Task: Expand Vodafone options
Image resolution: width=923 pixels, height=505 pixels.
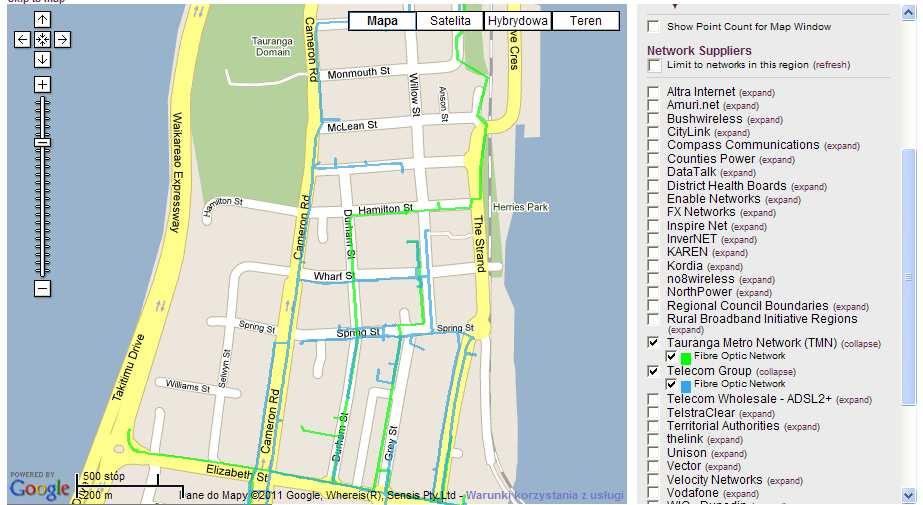Action: tap(741, 494)
